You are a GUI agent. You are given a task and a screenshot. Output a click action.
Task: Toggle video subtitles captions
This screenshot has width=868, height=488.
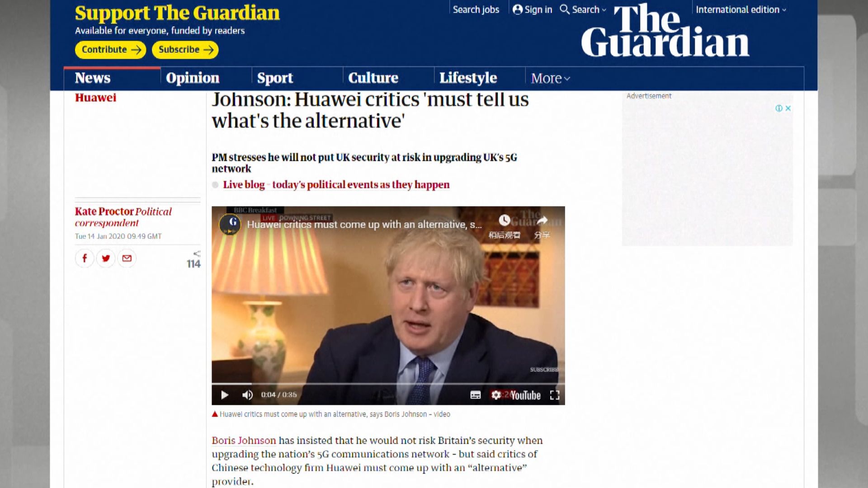[x=476, y=395]
